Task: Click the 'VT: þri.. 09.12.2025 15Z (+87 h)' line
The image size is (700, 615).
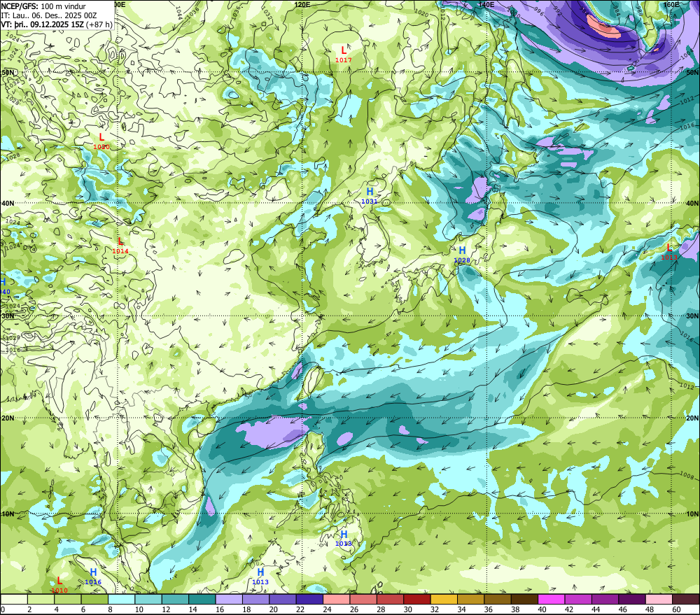Action: tap(57, 24)
